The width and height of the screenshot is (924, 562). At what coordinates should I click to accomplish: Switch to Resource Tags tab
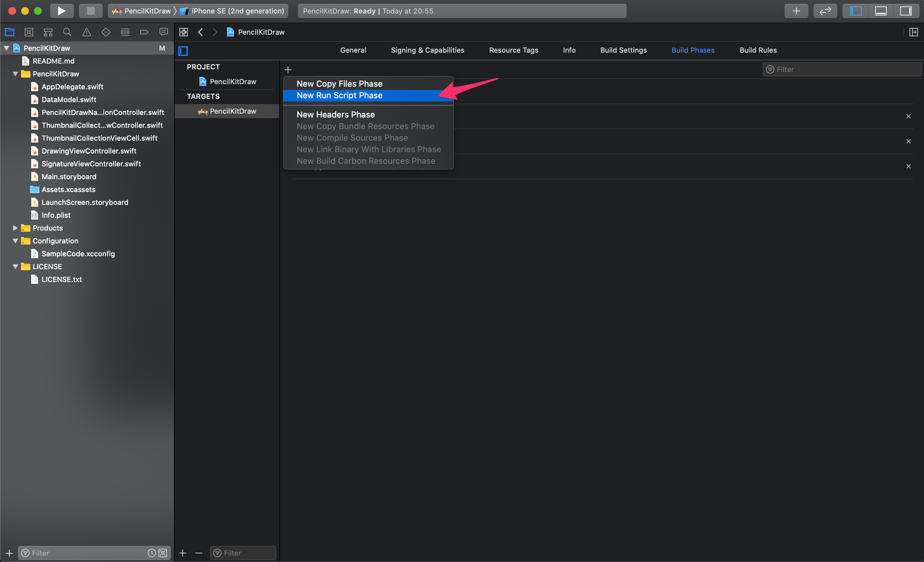coord(513,50)
